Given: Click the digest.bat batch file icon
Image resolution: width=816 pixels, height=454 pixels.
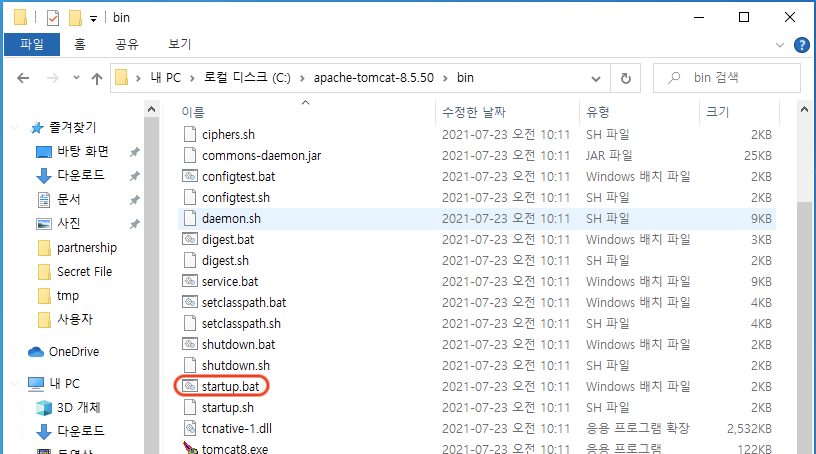Looking at the screenshot, I should point(190,239).
